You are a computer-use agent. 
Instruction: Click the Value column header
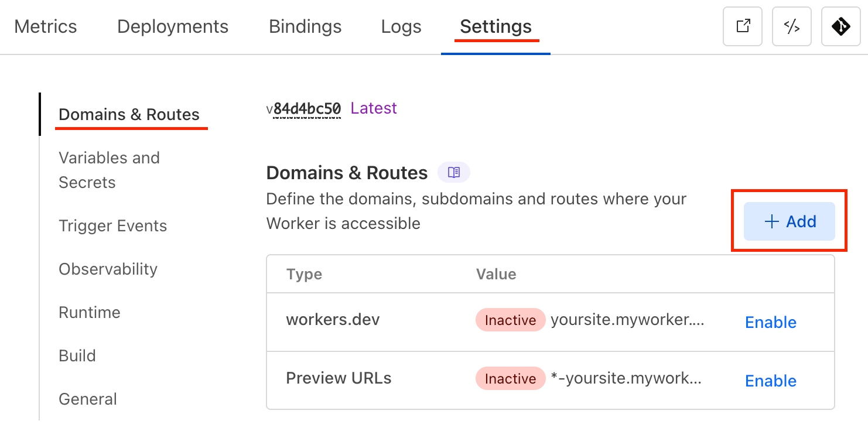point(496,274)
